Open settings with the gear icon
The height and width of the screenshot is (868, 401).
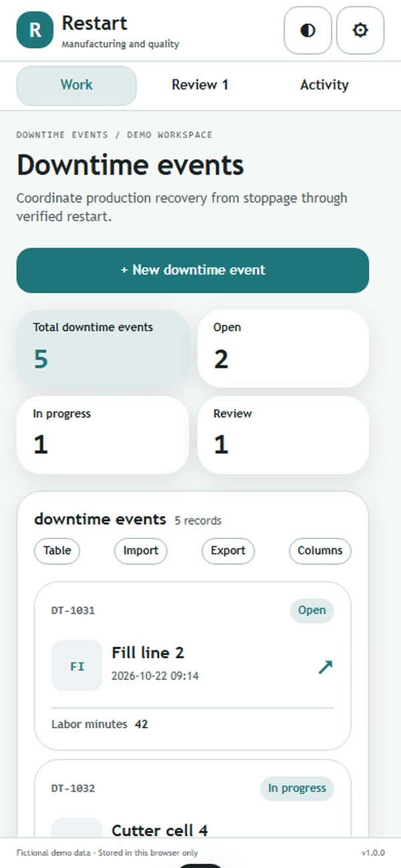[360, 30]
